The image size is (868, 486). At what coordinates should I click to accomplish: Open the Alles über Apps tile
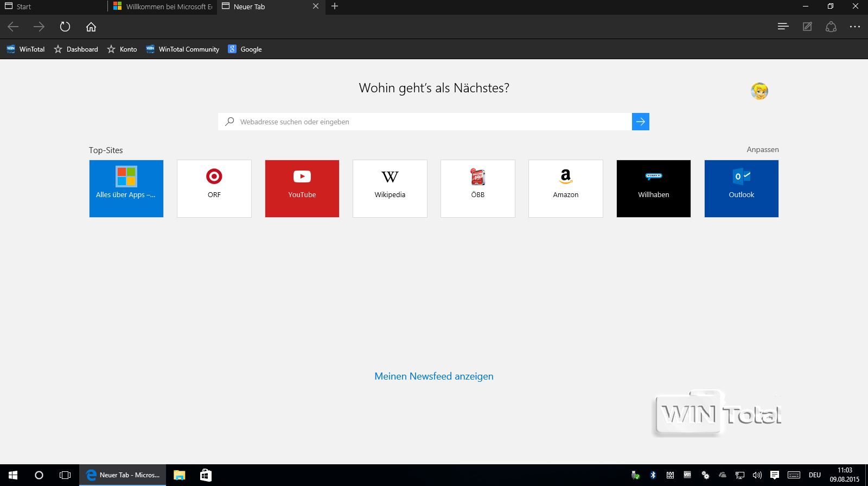point(126,188)
